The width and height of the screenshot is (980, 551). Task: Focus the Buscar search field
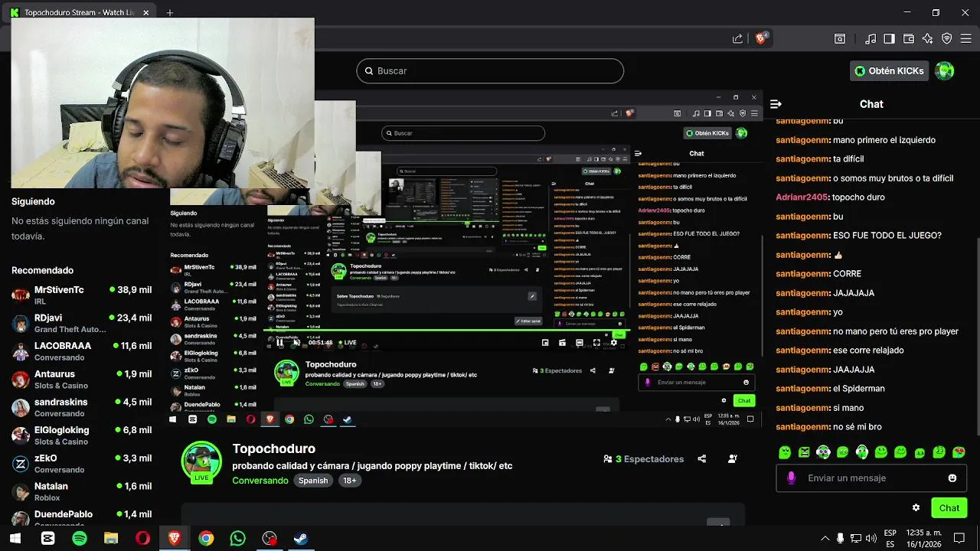click(490, 70)
